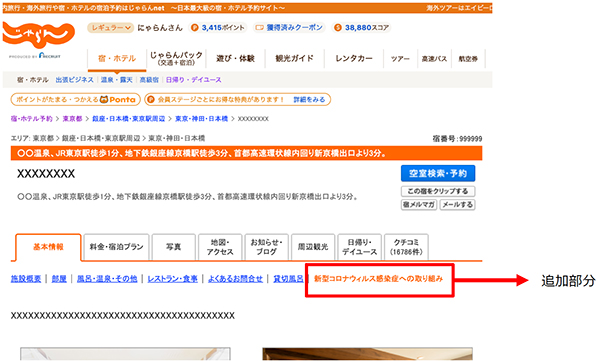Click the 宿メルマガ button
Screen dimensions: 600x363
click(x=419, y=205)
